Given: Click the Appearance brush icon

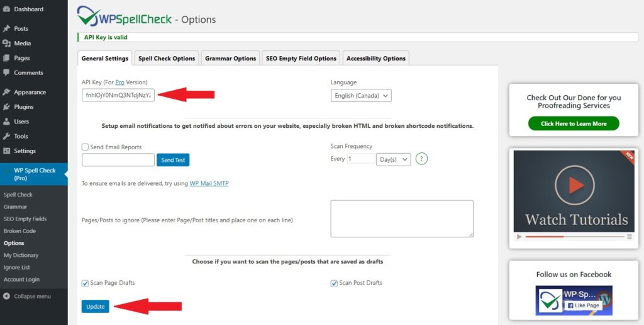Looking at the screenshot, I should [x=6, y=92].
